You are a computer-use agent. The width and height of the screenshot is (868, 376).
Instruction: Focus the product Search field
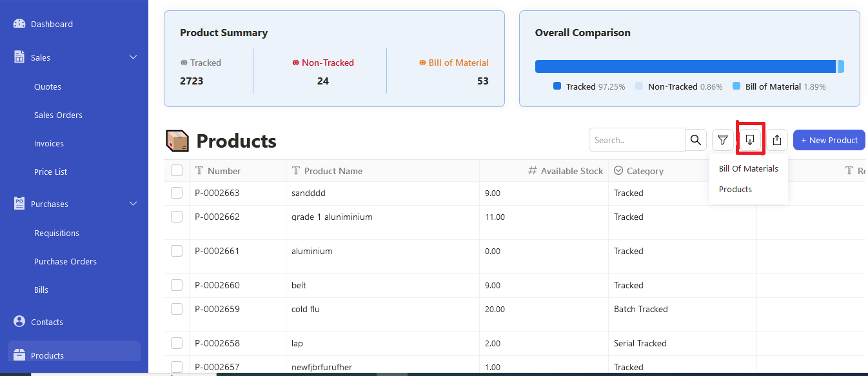tap(637, 140)
